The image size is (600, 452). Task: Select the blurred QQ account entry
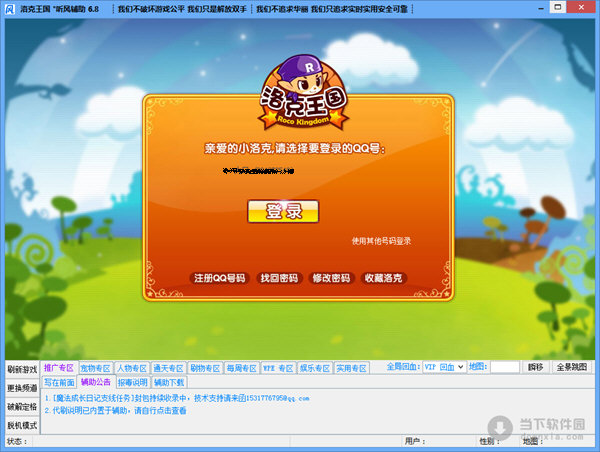tap(258, 171)
